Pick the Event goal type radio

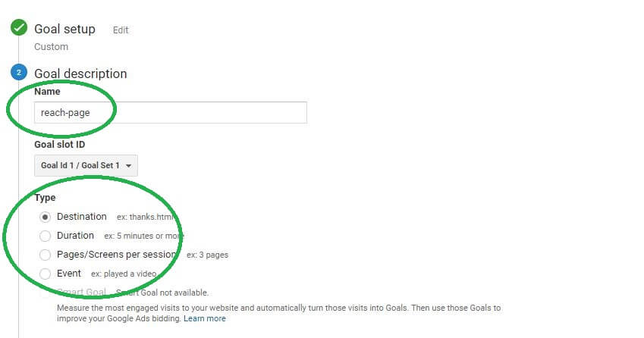46,274
